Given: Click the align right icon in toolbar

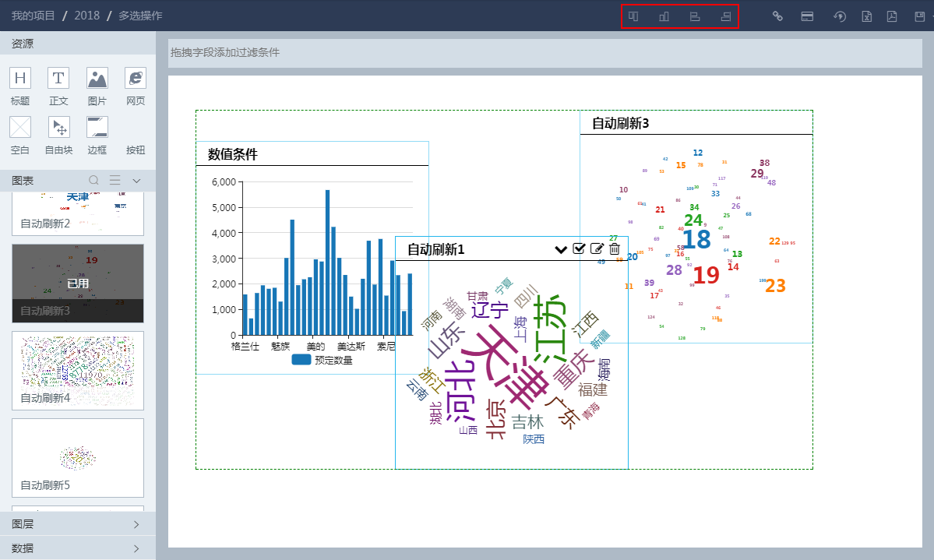Looking at the screenshot, I should point(726,16).
